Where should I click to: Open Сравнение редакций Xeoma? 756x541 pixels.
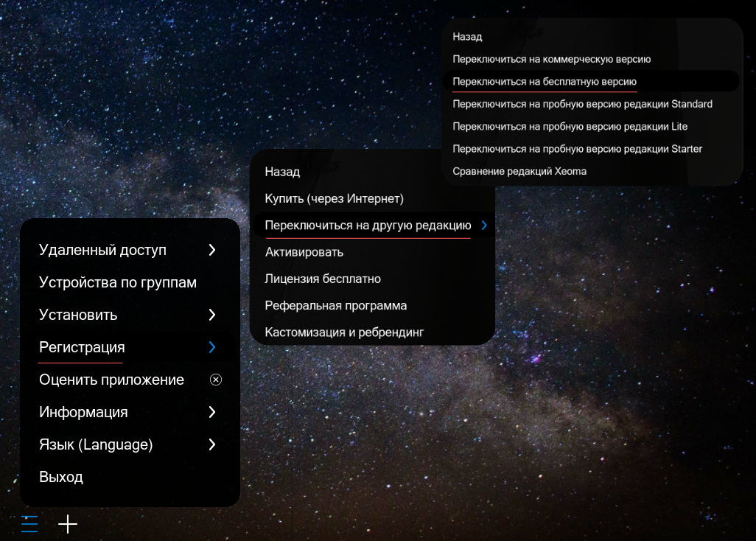pos(519,170)
